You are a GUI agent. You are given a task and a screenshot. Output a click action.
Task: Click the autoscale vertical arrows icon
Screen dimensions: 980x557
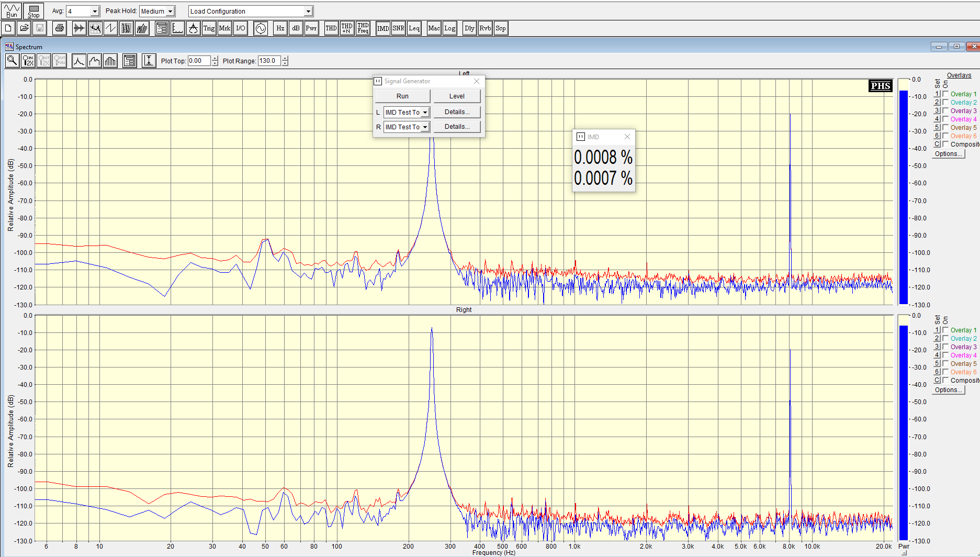tap(149, 61)
